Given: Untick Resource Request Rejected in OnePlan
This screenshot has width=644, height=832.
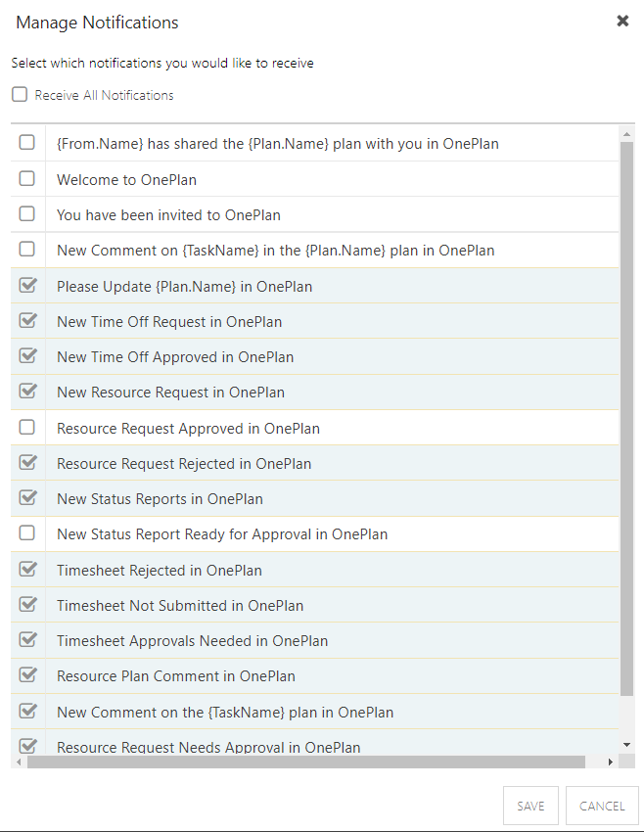Looking at the screenshot, I should coord(27,462).
